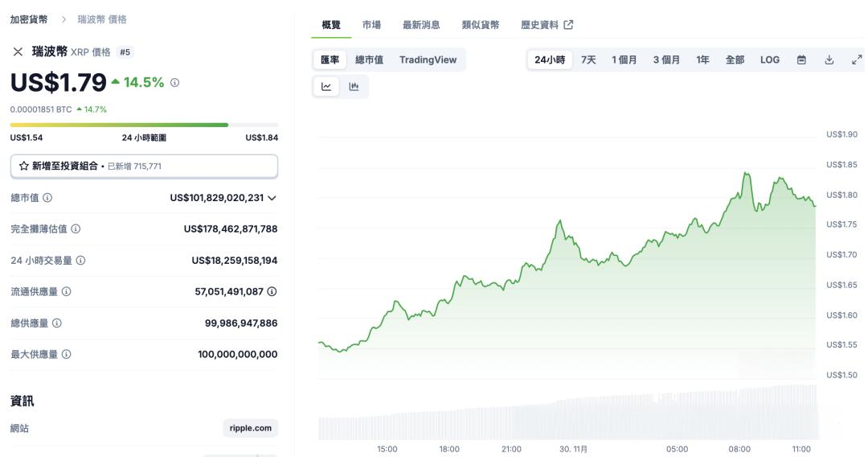Expand chart to fullscreen

[x=856, y=60]
